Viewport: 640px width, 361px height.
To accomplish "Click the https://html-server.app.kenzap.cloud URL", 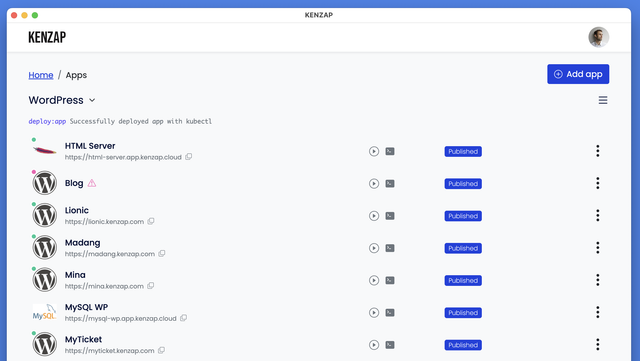I will coord(123,157).
